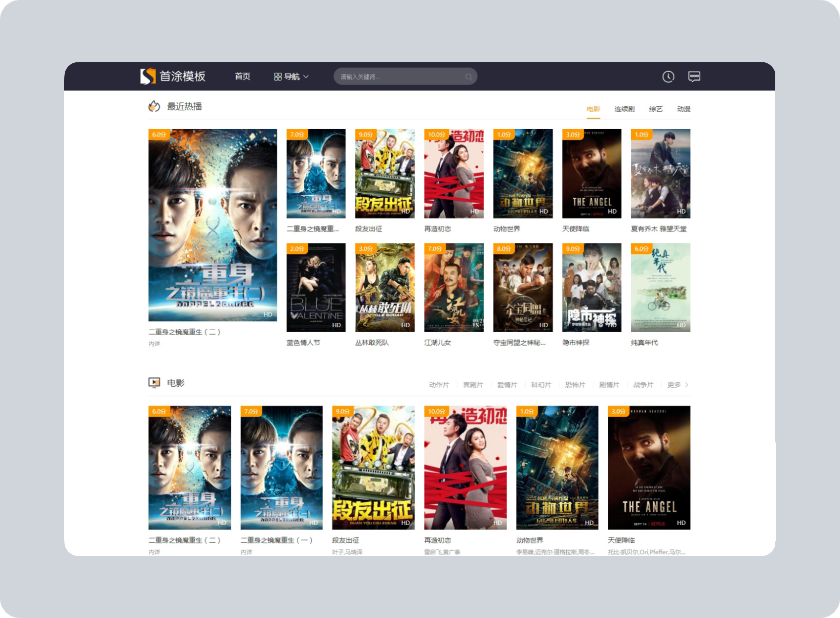Image resolution: width=840 pixels, height=618 pixels.
Task: Click the play-screen icon beside 电影 heading
Action: 154,383
